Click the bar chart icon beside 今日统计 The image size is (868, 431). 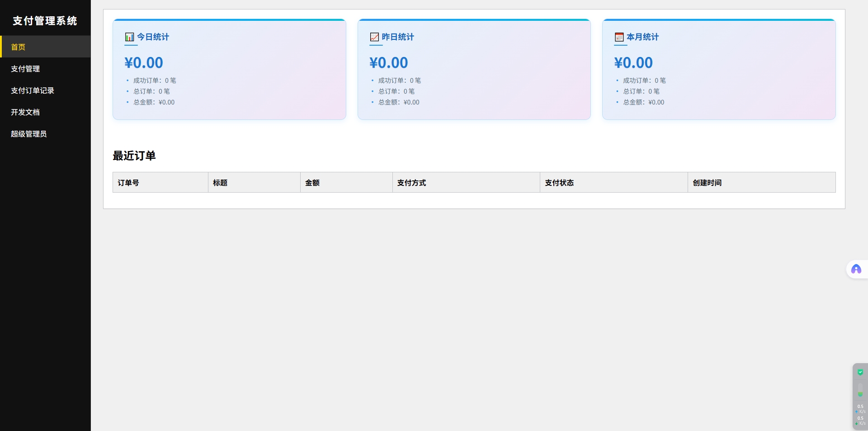pyautogui.click(x=129, y=37)
